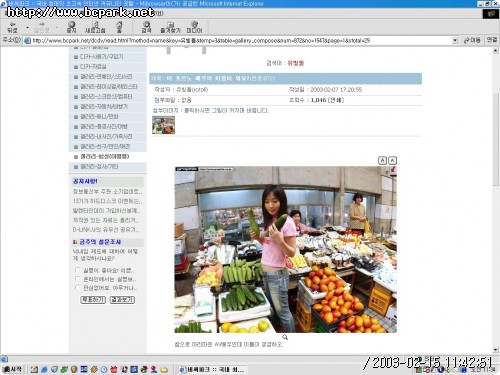This screenshot has width=500, height=375.
Task: Click the attached image thumbnail
Action: point(163,125)
